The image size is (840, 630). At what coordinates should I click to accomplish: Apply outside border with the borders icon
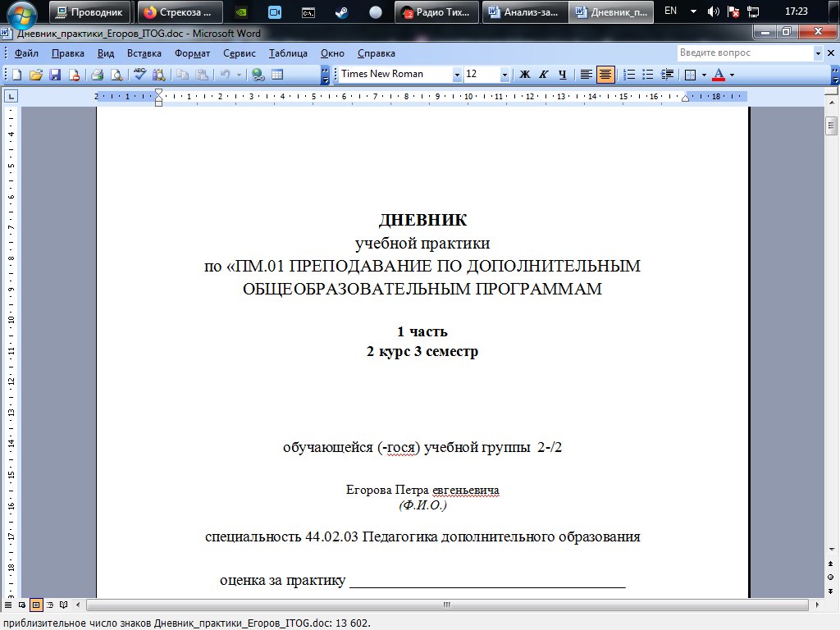[691, 75]
